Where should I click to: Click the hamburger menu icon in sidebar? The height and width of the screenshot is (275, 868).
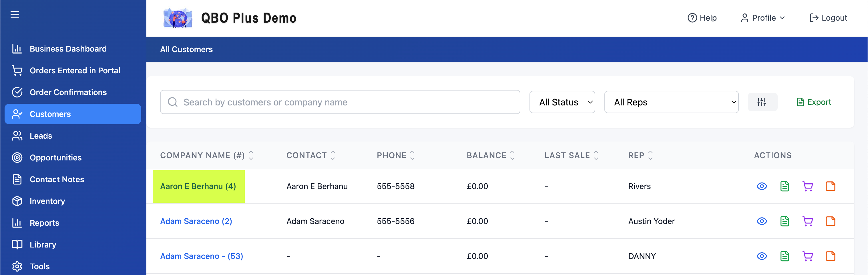[x=15, y=15]
